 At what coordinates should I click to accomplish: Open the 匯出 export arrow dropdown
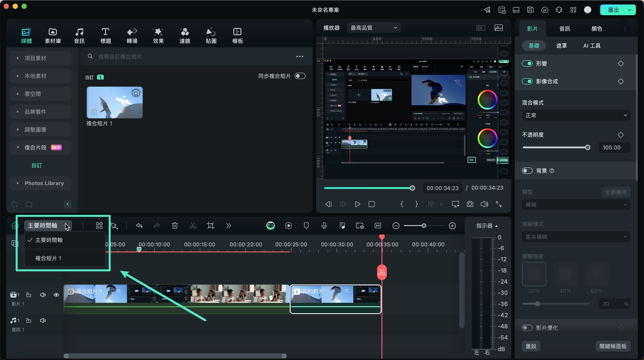point(630,10)
